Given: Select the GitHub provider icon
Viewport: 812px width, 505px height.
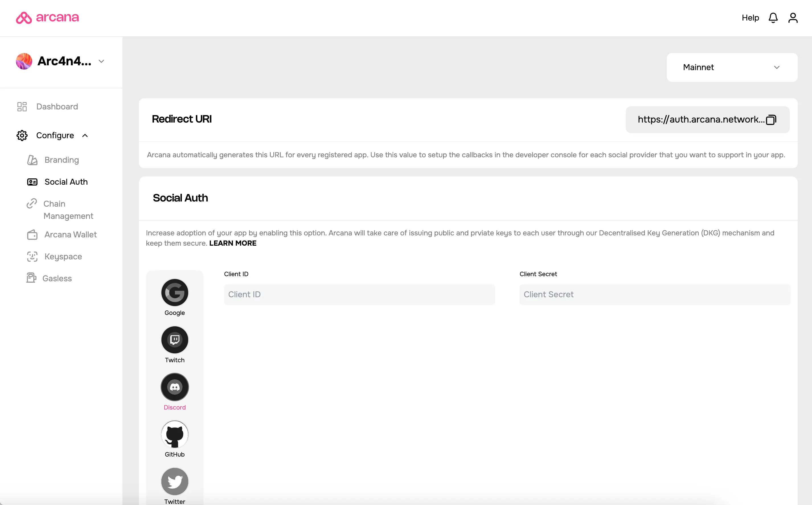Looking at the screenshot, I should [175, 434].
